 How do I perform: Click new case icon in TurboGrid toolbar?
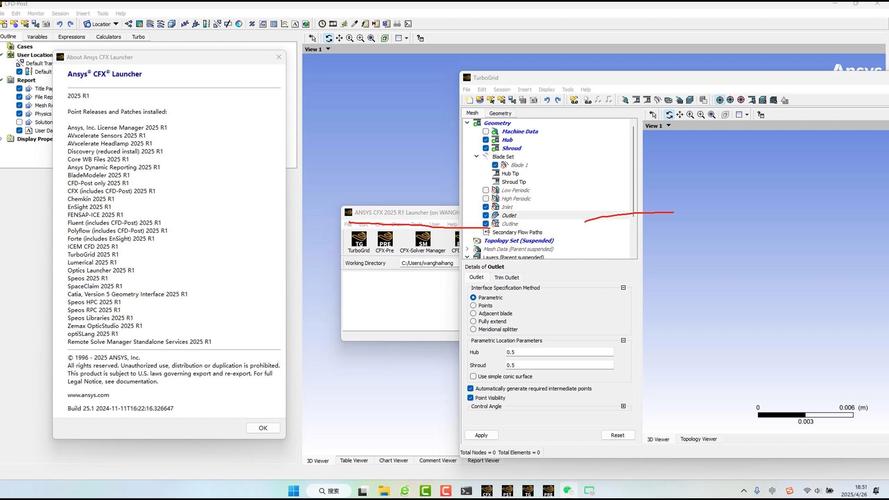[x=469, y=100]
